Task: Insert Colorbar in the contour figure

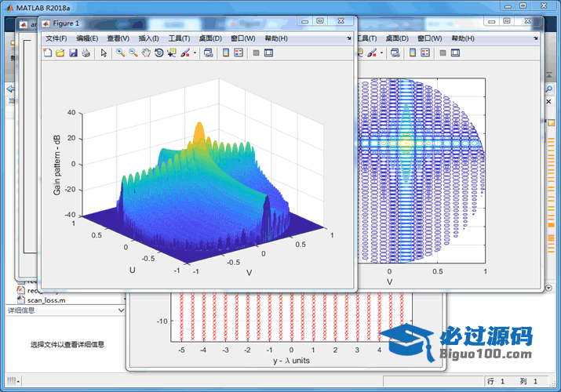Action: click(x=413, y=53)
